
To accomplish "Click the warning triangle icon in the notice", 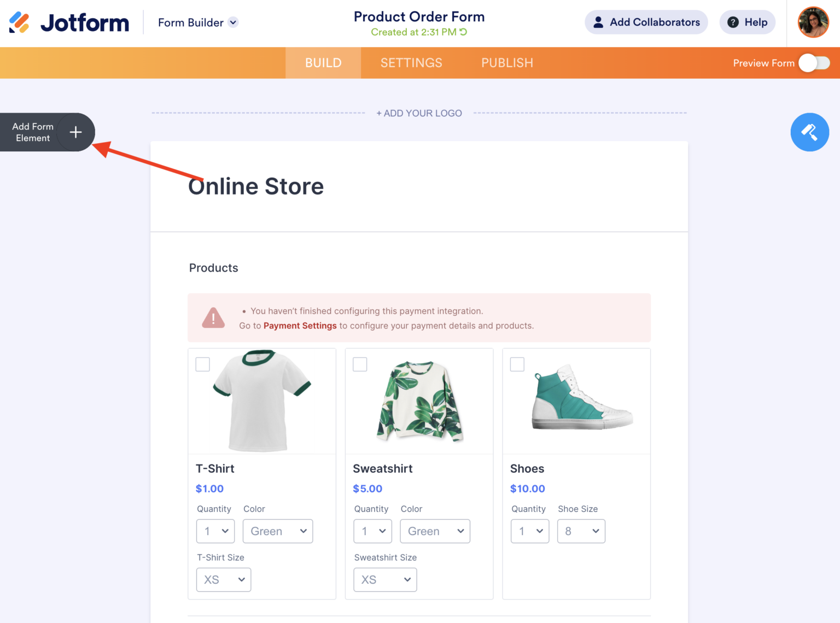I will (213, 318).
